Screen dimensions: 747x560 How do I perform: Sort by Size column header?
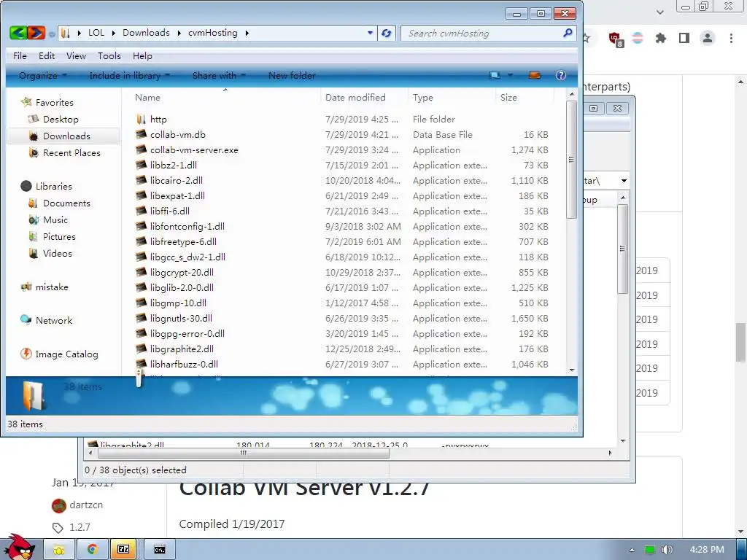tap(525, 97)
